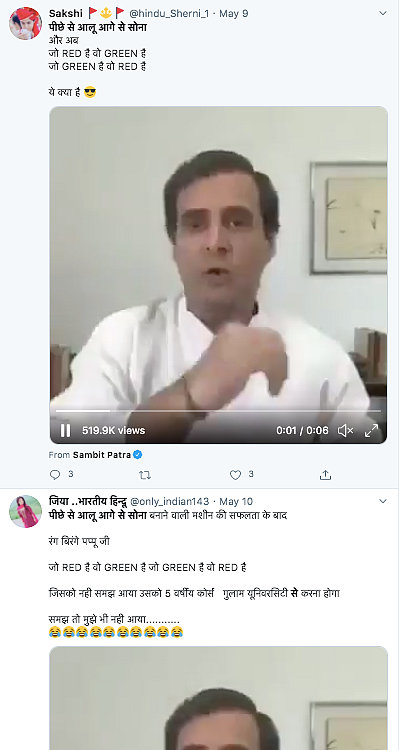This screenshot has width=399, height=750.
Task: Reply to Sakshi's tweet
Action: tap(55, 474)
